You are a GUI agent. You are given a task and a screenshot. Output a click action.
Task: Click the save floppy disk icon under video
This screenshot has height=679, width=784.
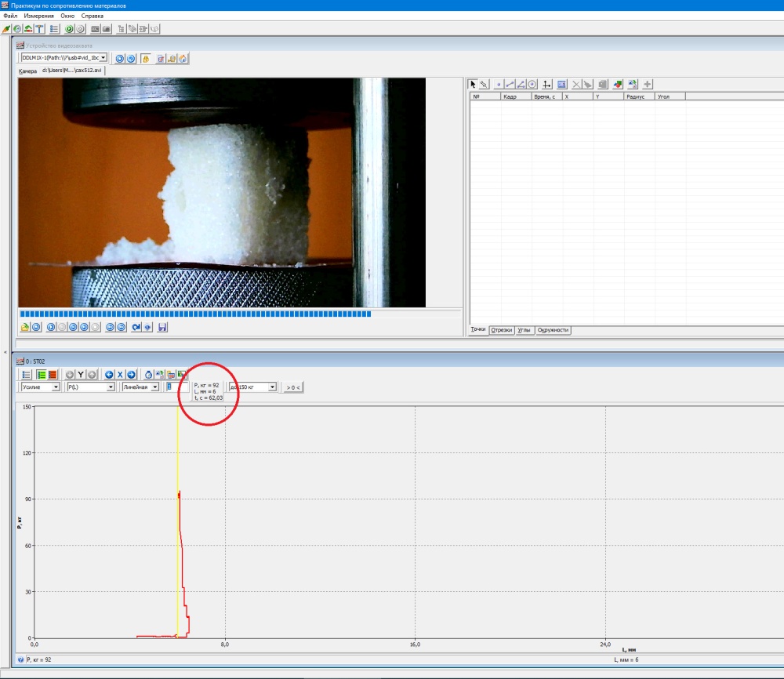point(162,327)
